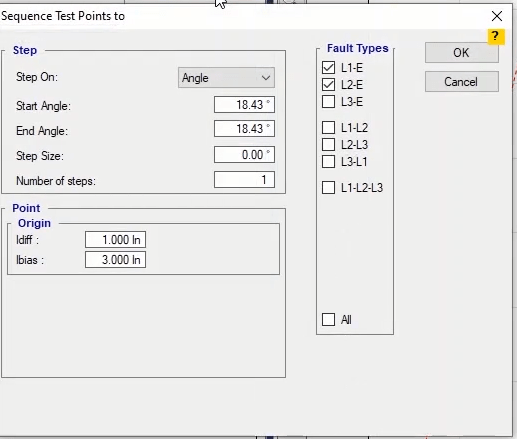
Task: Check the L3-L1 fault type
Action: tap(328, 162)
